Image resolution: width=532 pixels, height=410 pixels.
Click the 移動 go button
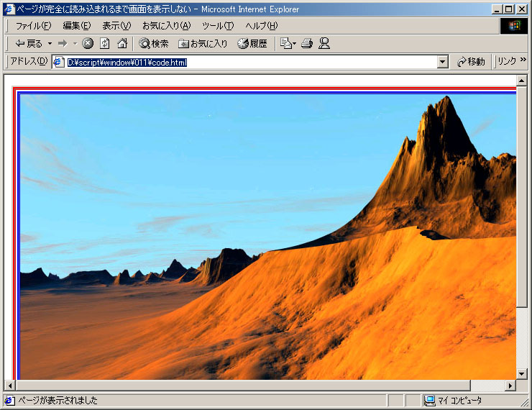coord(471,62)
